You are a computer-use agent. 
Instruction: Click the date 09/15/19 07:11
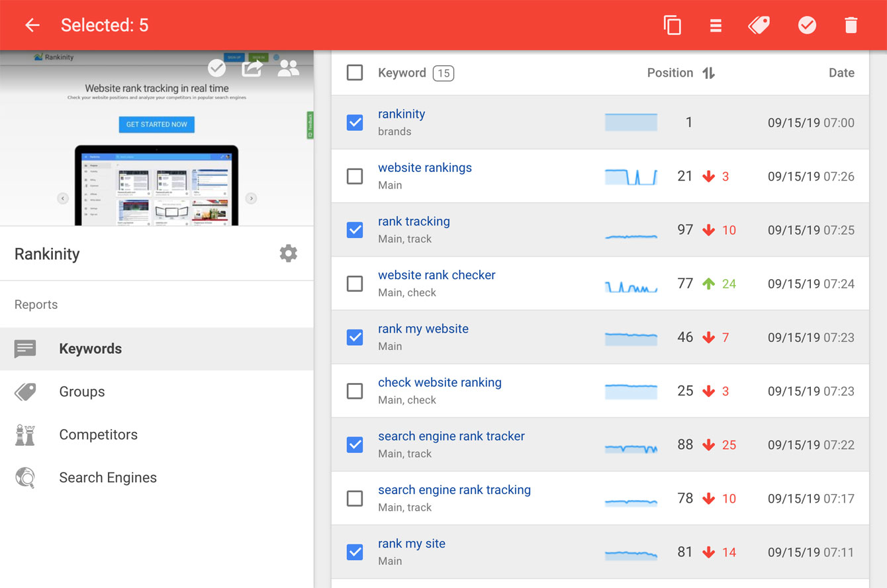pyautogui.click(x=811, y=552)
